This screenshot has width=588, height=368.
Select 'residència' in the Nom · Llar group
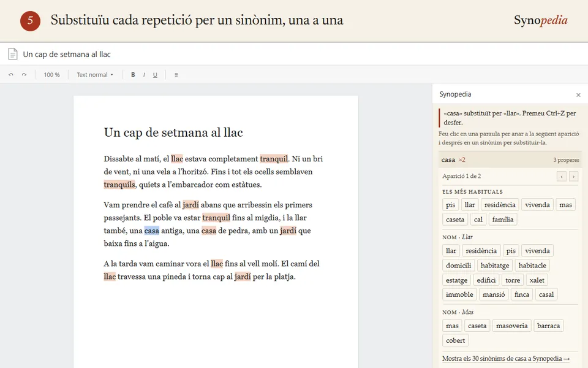481,250
